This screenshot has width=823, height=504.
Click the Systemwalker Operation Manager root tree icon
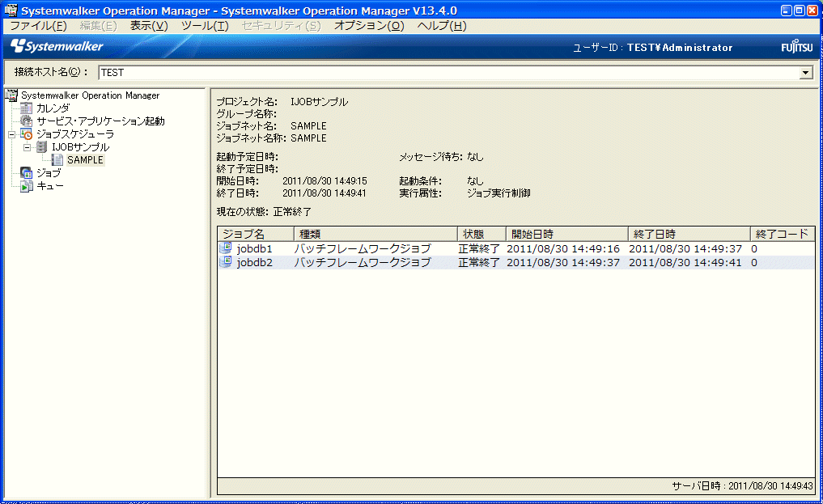[11, 95]
